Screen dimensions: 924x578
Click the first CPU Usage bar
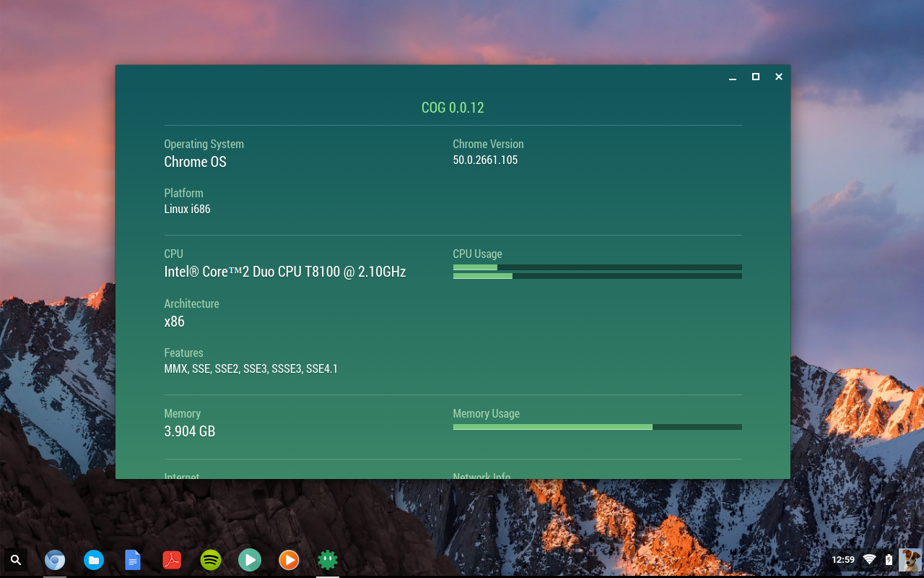(598, 267)
